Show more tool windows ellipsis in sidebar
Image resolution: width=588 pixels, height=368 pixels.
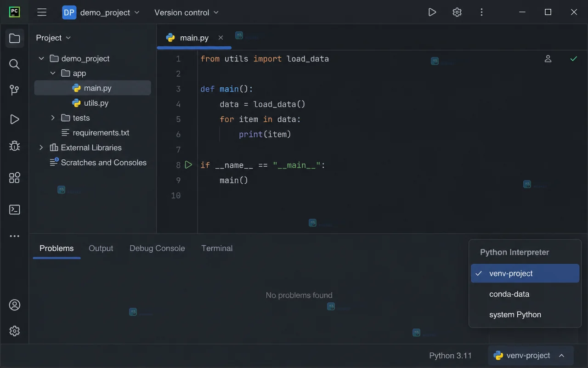click(x=15, y=236)
